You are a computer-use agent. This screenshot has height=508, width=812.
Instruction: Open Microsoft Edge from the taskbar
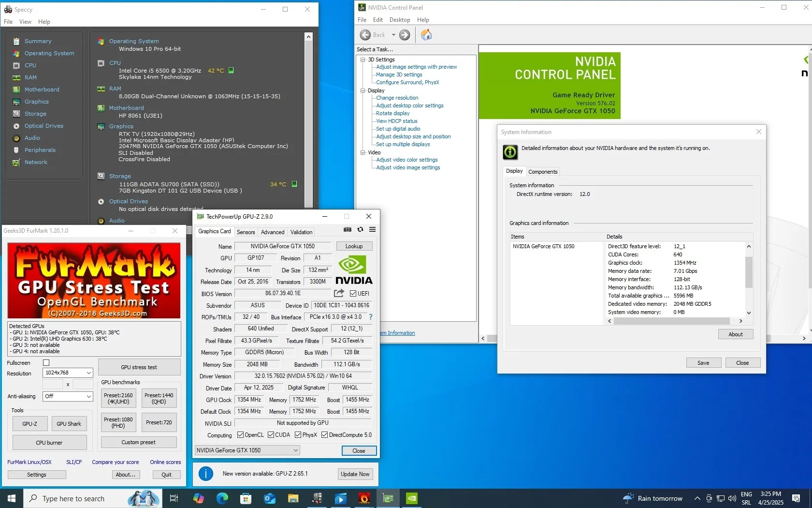click(222, 498)
